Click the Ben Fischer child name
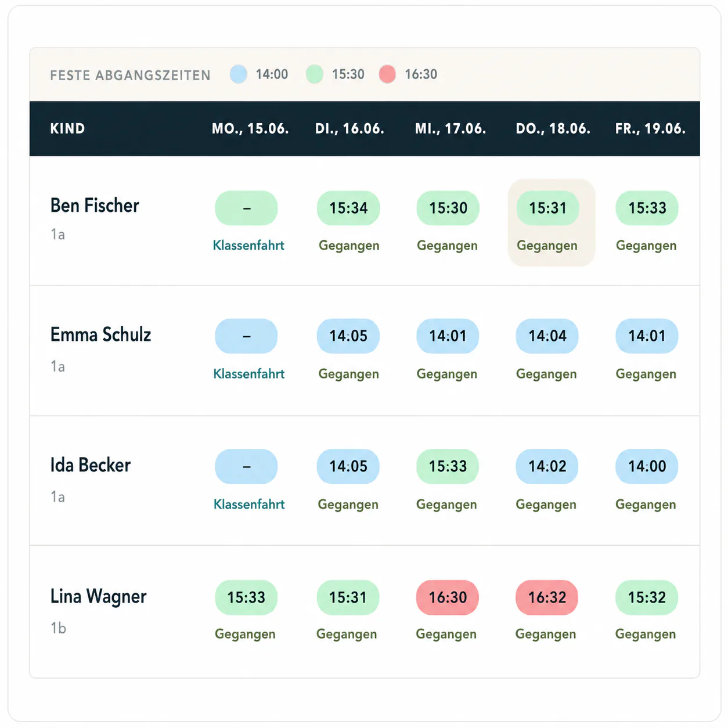Screen dimensions: 728x728 (x=95, y=206)
